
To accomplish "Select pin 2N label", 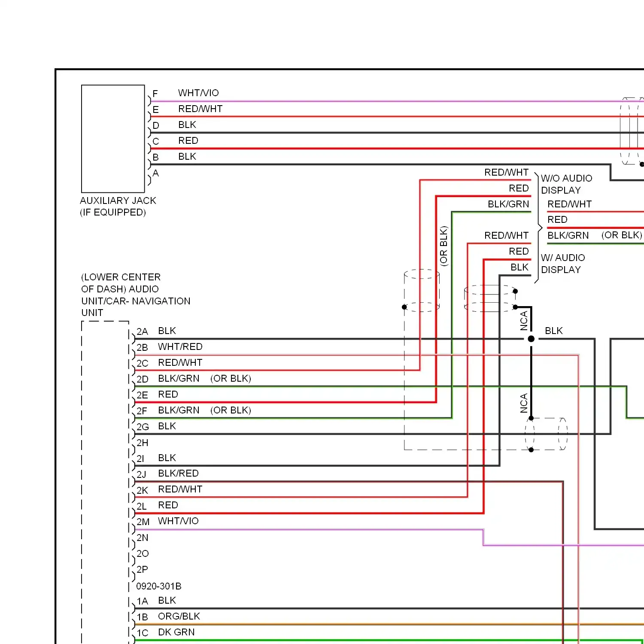I will click(142, 538).
